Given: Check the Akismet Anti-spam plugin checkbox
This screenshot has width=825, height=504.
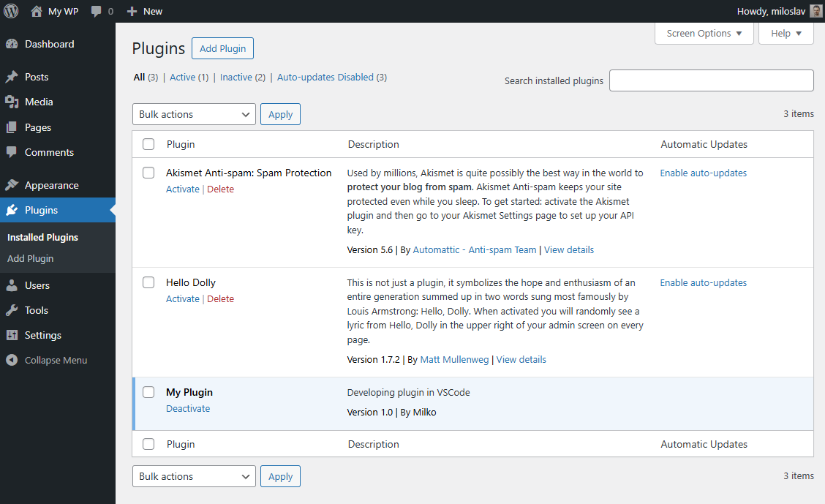Looking at the screenshot, I should (148, 173).
